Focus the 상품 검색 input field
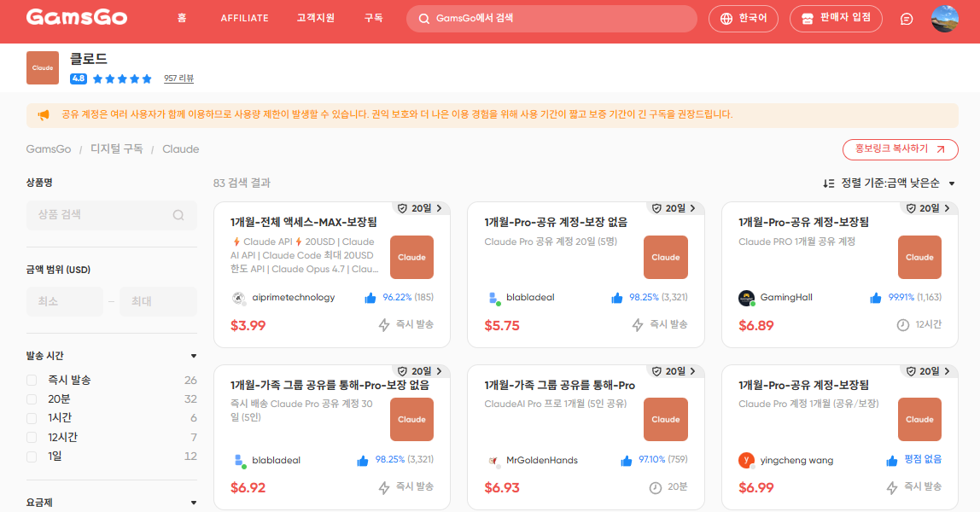 [112, 215]
